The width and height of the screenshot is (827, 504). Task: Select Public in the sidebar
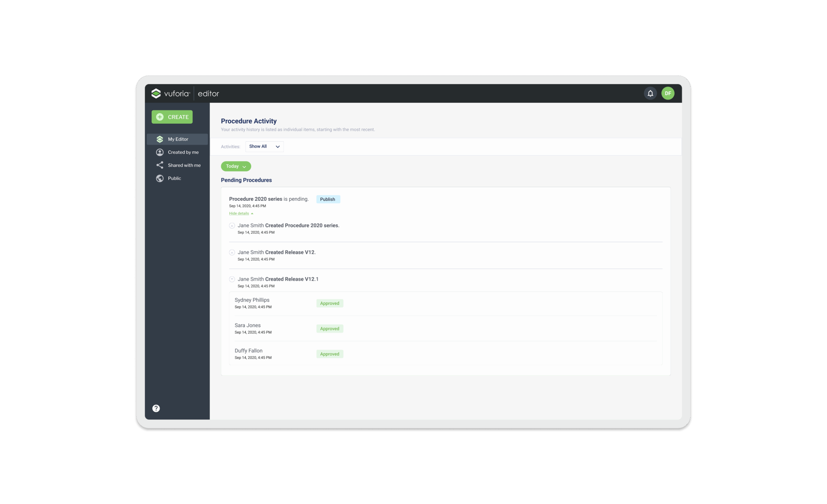pos(174,178)
